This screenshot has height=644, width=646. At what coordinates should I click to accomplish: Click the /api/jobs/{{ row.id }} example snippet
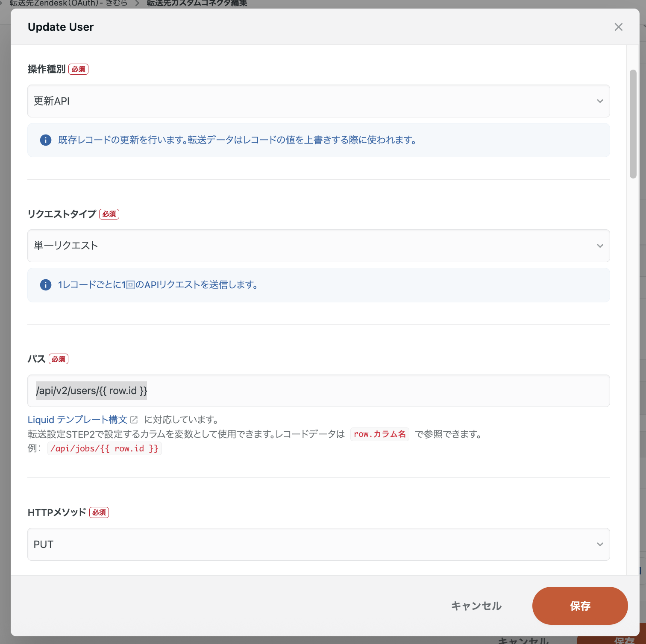pyautogui.click(x=104, y=448)
